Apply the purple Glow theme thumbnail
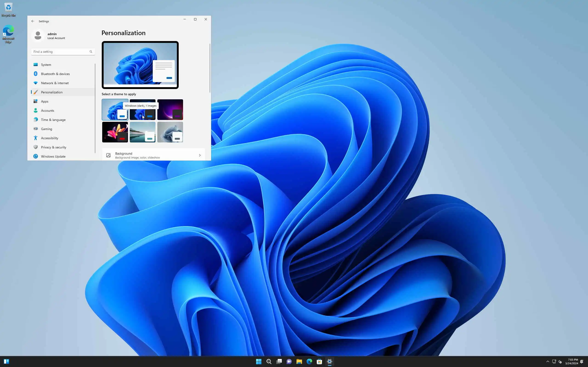The height and width of the screenshot is (367, 588). (x=170, y=109)
